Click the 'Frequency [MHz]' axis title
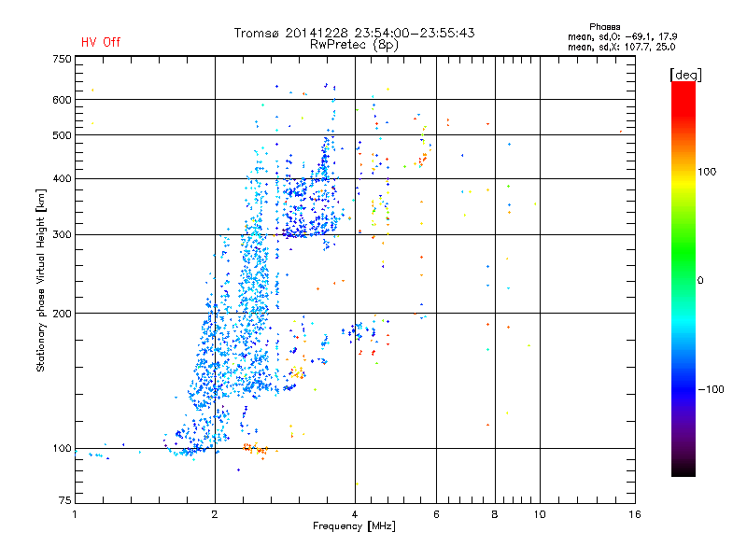The width and height of the screenshot is (747, 560). 354,526
